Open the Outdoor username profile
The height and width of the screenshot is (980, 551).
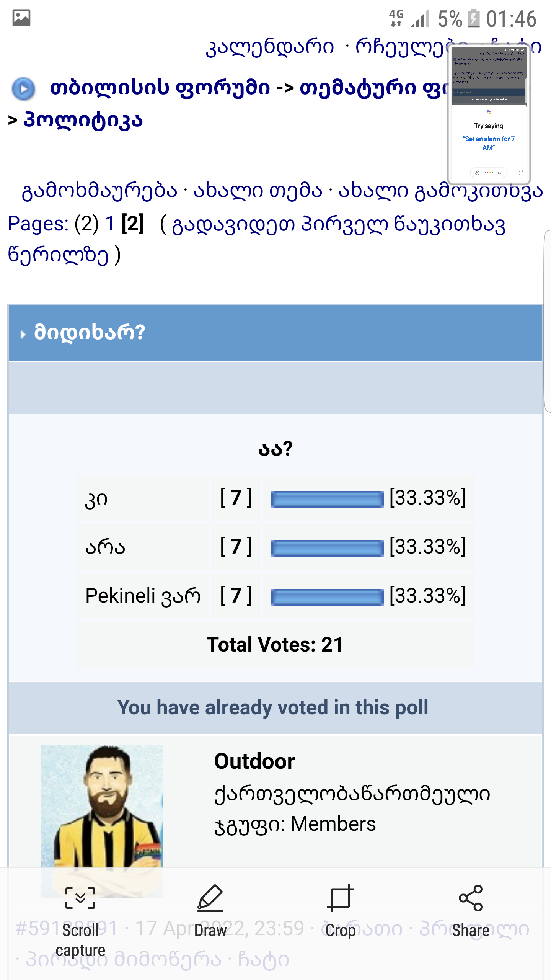[254, 761]
